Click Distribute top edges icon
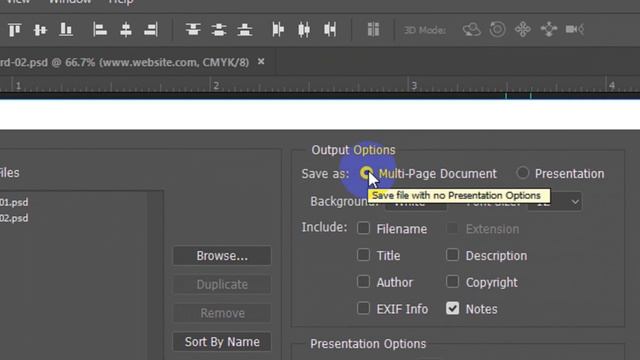This screenshot has height=360, width=640. click(193, 30)
